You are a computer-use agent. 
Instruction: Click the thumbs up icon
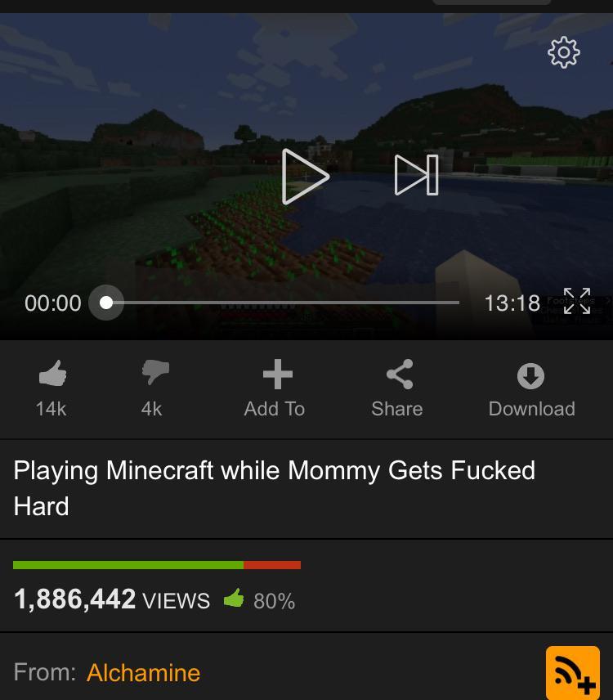[x=52, y=373]
